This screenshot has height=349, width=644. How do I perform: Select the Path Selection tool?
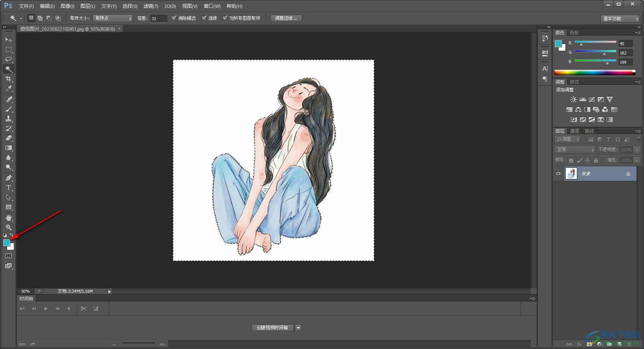tap(9, 197)
